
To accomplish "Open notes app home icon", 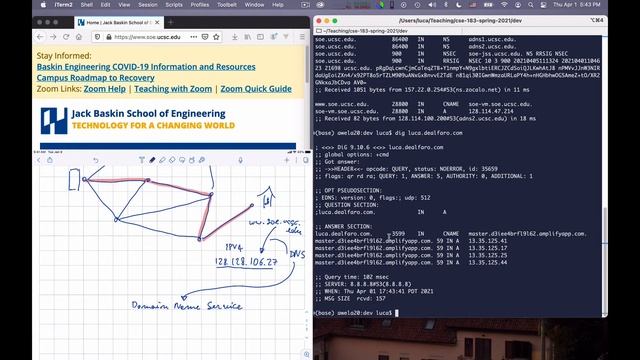I will (x=50, y=160).
